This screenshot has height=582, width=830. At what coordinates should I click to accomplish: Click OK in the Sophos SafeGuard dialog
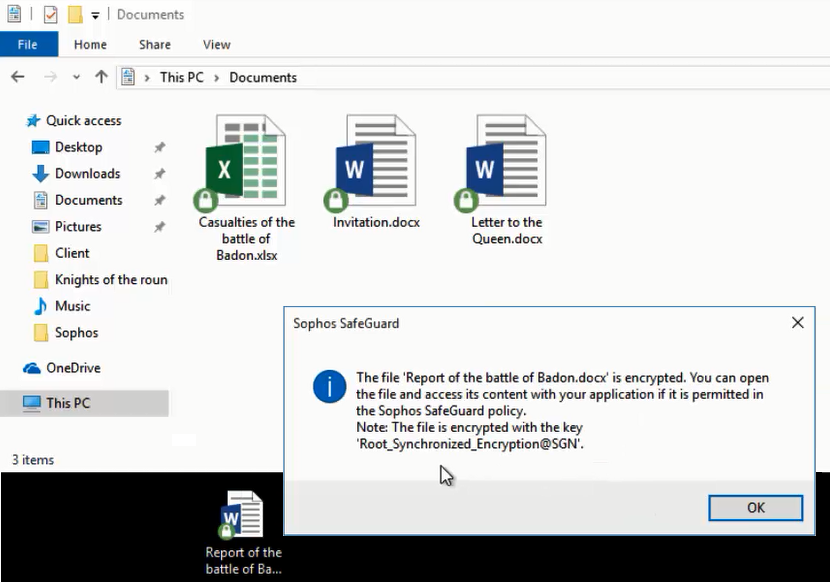(x=755, y=508)
